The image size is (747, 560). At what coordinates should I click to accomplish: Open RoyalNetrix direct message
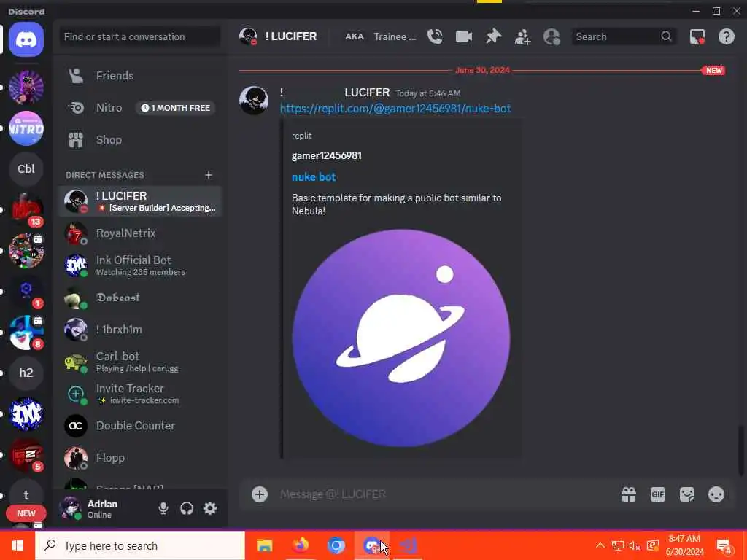point(140,233)
